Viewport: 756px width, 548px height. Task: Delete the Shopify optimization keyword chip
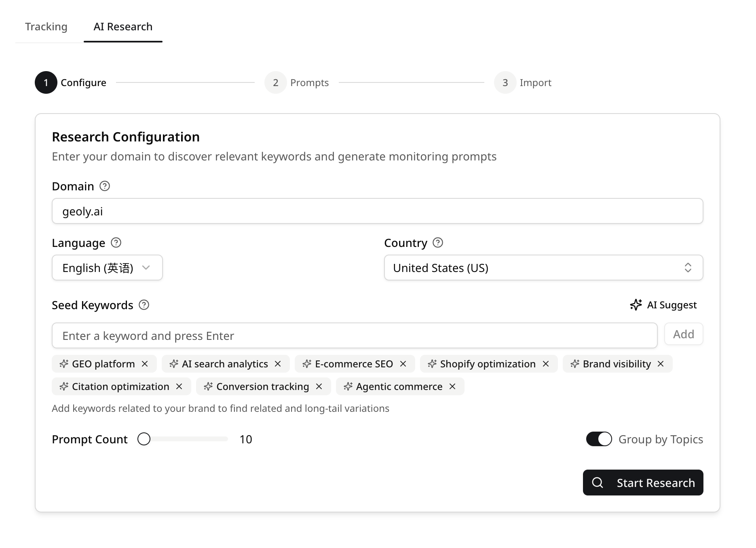(x=546, y=364)
